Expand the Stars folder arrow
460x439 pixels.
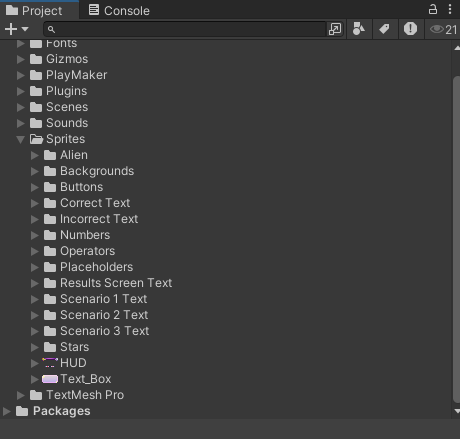(x=35, y=347)
